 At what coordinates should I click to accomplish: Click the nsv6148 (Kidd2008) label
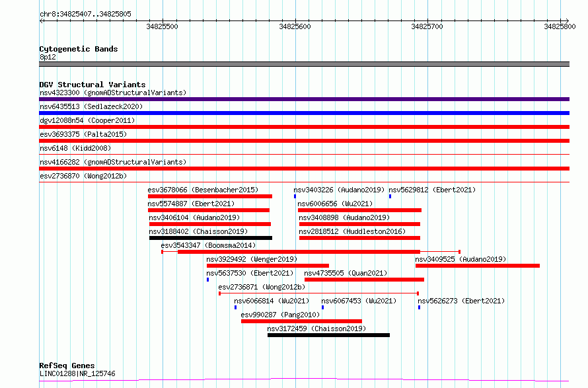[x=75, y=148]
